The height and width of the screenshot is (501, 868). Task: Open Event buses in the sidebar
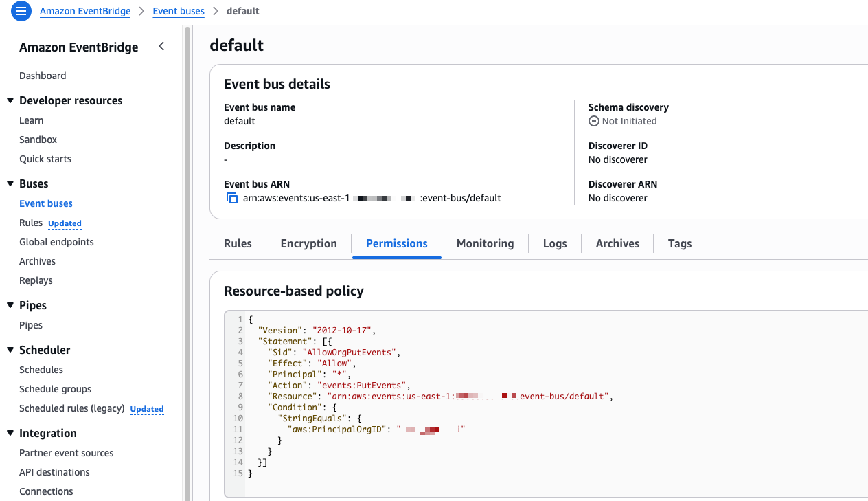pos(46,203)
